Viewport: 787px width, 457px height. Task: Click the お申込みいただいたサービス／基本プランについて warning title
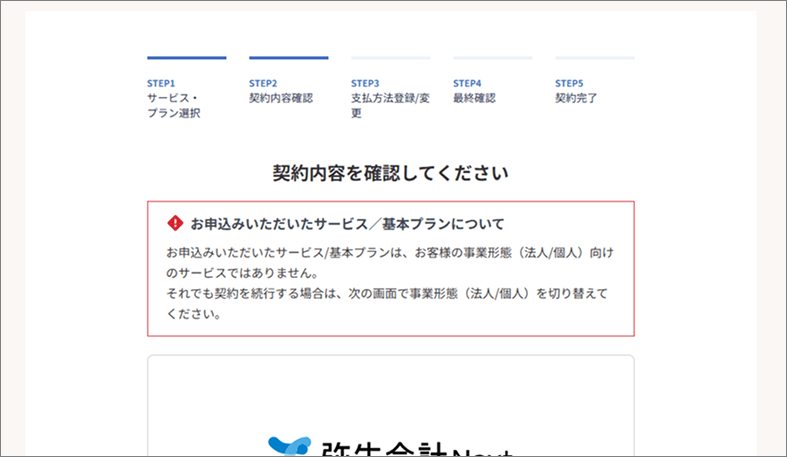(347, 223)
